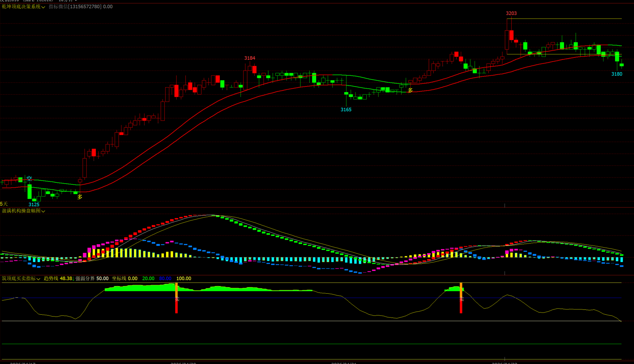Screen dimensions: 634x364
Task: Click the green 20.00 coordinate value
Action: coord(148,279)
